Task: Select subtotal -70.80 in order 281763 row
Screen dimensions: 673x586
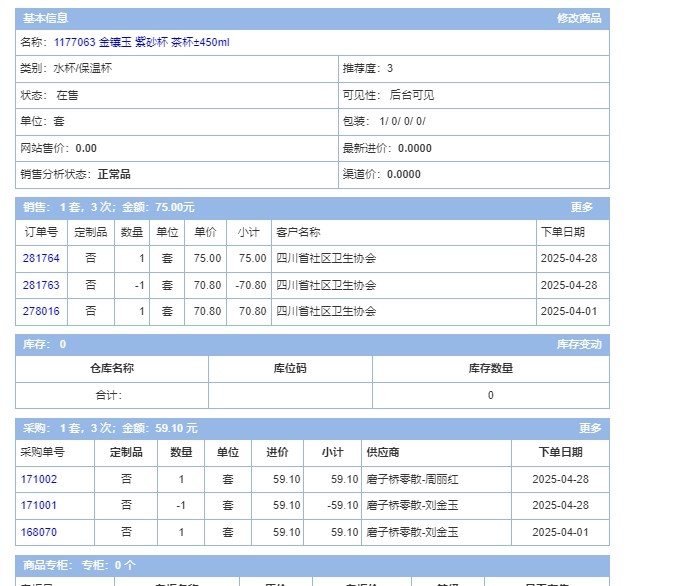Action: [x=251, y=285]
